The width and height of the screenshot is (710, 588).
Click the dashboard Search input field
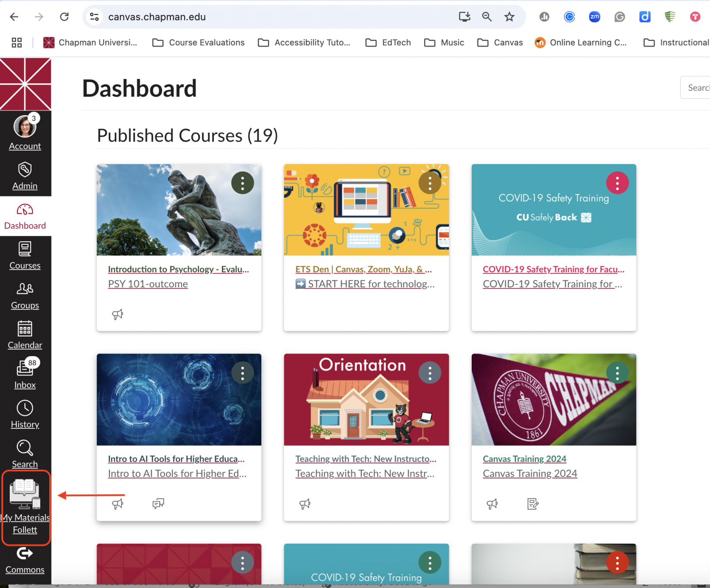pos(697,88)
